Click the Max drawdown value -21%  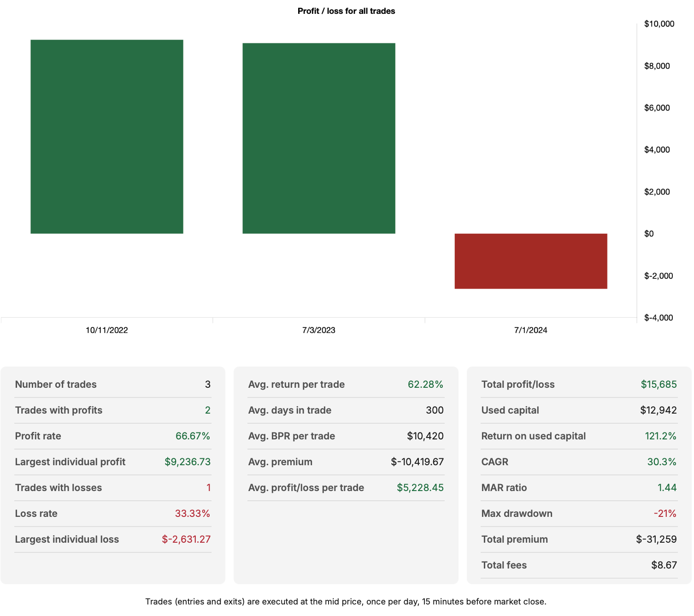664,513
